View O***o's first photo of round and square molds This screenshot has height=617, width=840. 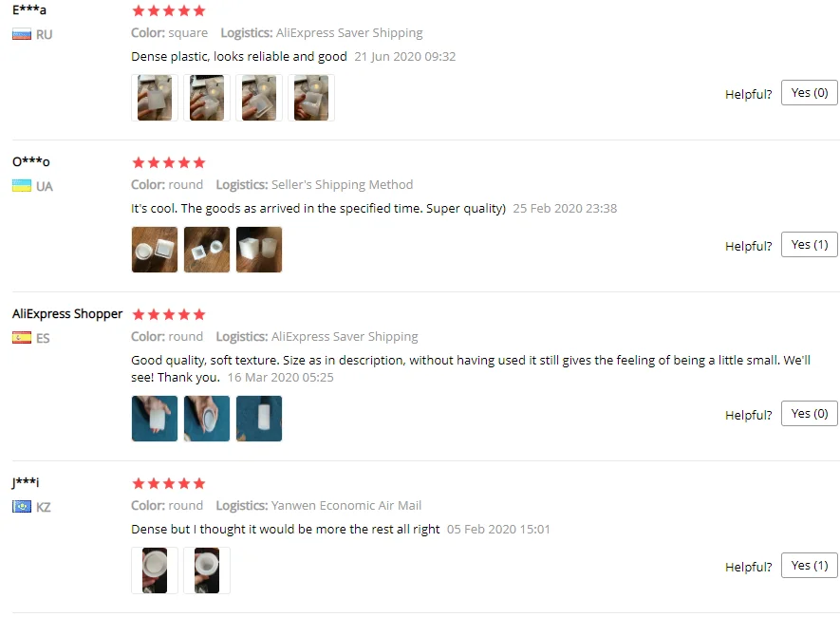155,250
